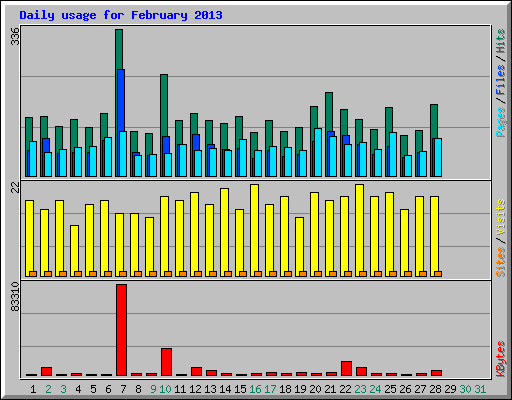The image size is (512, 400).
Task: Click the chart title 'Daily usage for February 2013'
Action: (121, 15)
